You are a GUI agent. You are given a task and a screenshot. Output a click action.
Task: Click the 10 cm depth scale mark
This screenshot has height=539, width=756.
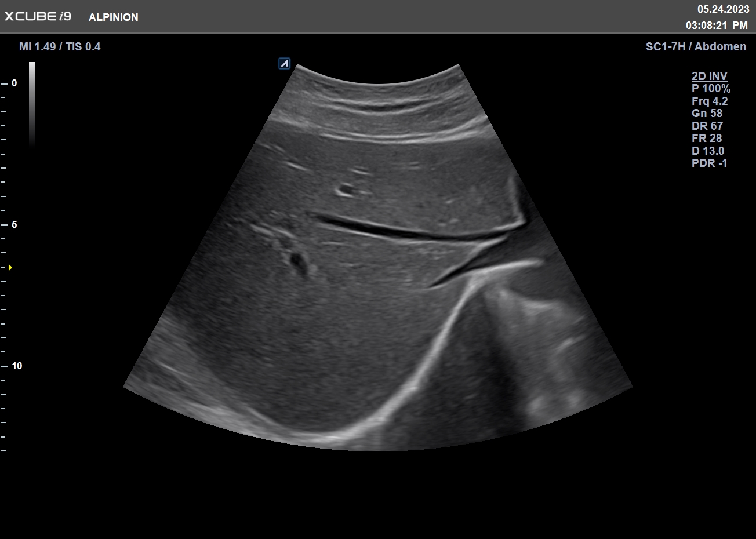[x=16, y=366]
